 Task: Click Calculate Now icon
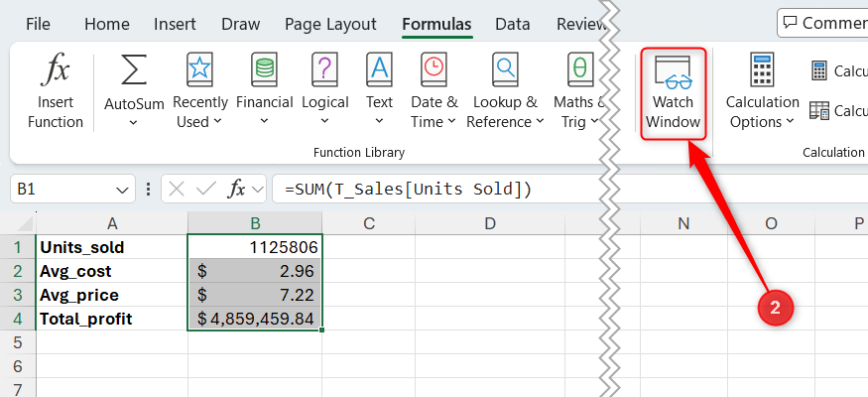[818, 70]
